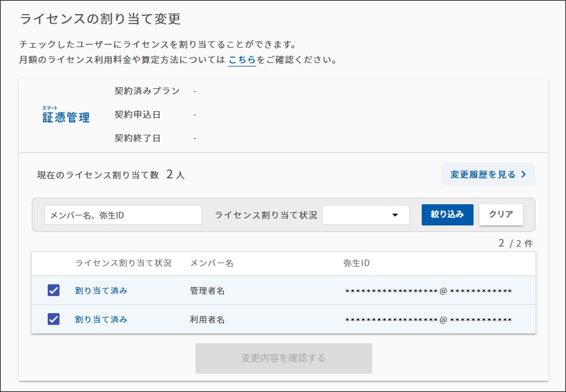566x392 pixels.
Task: Toggle the checkbox for 利用者名
Action: coord(54,319)
